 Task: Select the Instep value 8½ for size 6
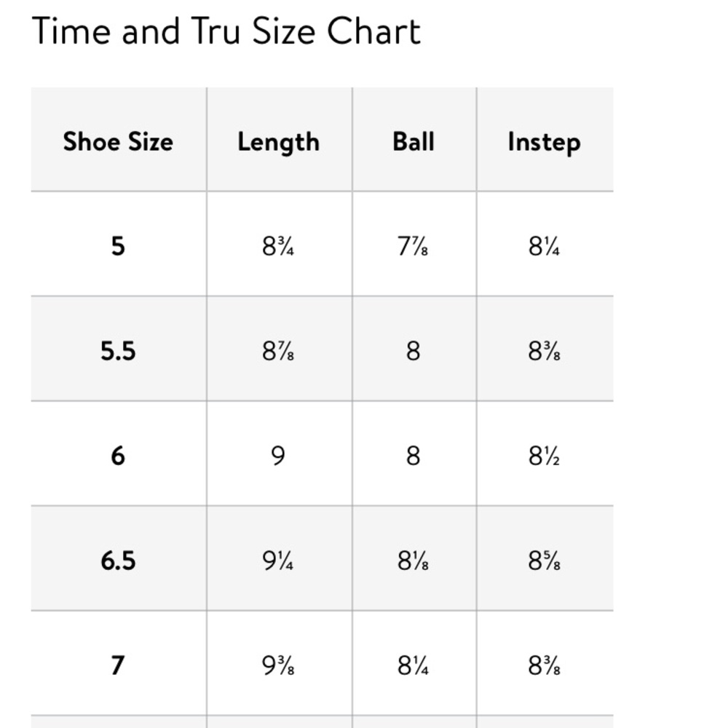[x=544, y=456]
